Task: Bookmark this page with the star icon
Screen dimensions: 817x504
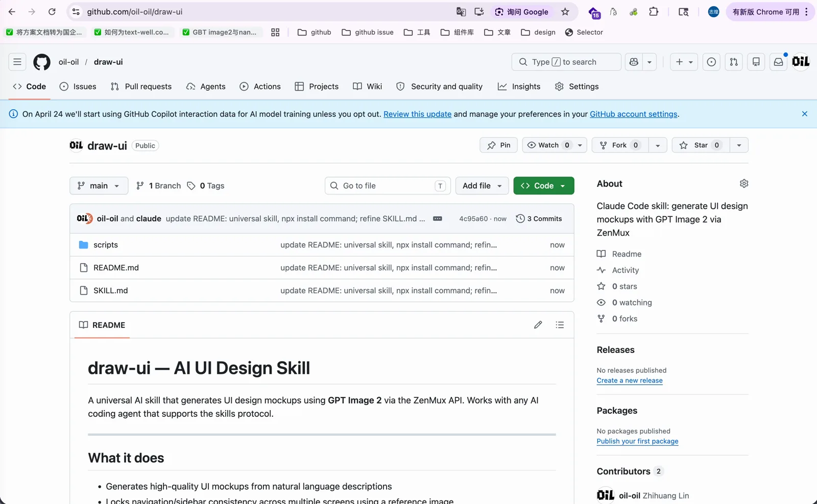Action: 565,12
